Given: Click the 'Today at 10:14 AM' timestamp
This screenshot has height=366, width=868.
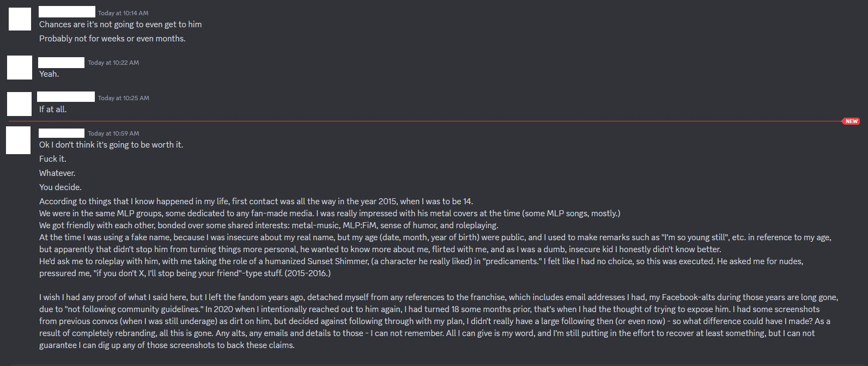Looking at the screenshot, I should [x=123, y=13].
